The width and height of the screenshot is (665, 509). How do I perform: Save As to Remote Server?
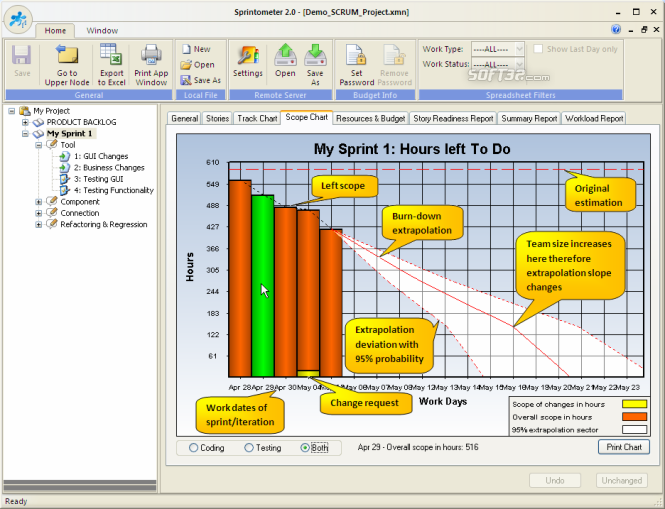click(315, 64)
